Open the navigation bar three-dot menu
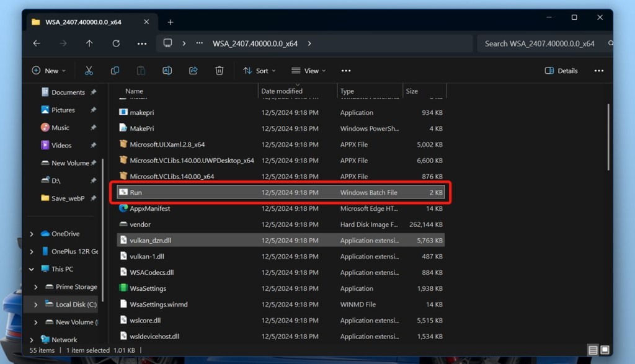635x364 pixels. [x=142, y=43]
